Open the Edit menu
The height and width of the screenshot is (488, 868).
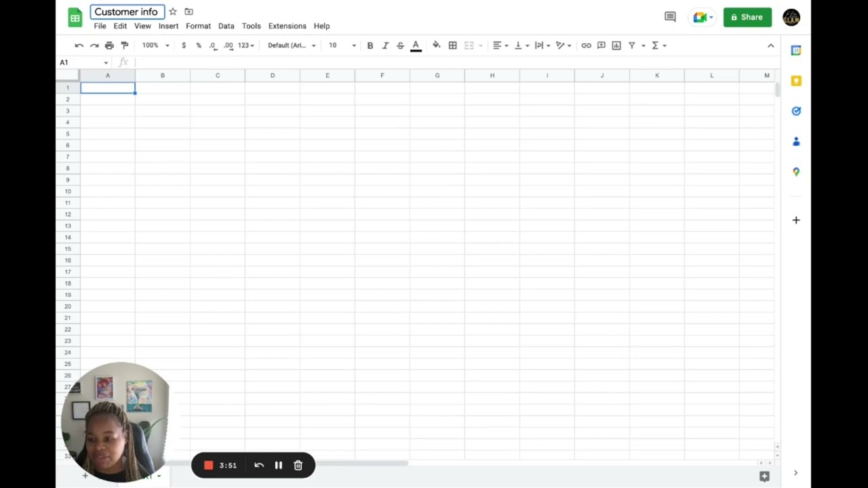(120, 26)
